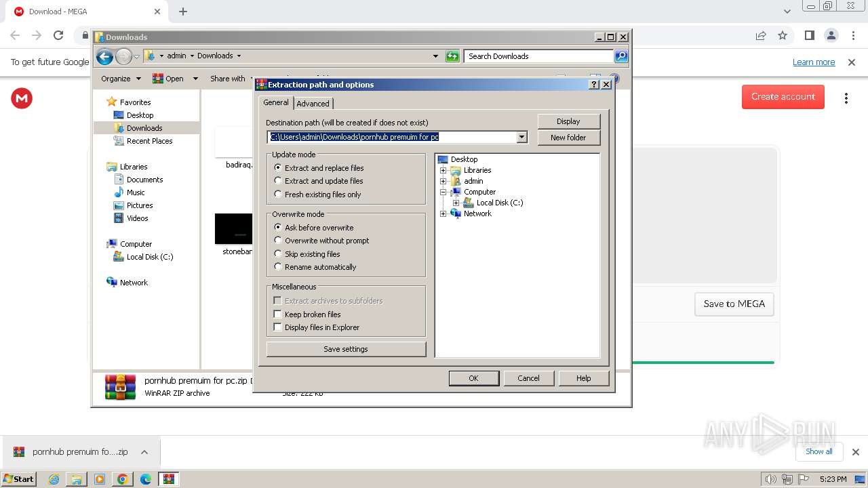
Task: Open a new Chrome tab
Action: 183,12
